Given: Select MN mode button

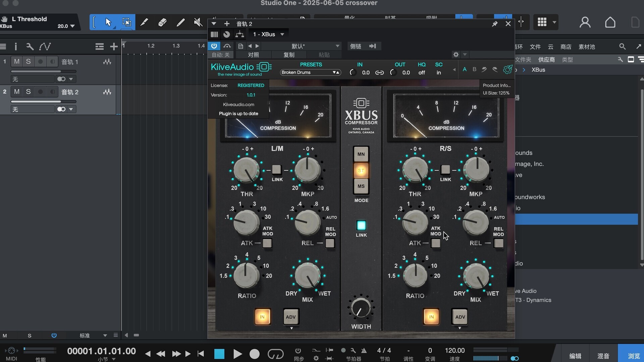Looking at the screenshot, I should click(361, 154).
